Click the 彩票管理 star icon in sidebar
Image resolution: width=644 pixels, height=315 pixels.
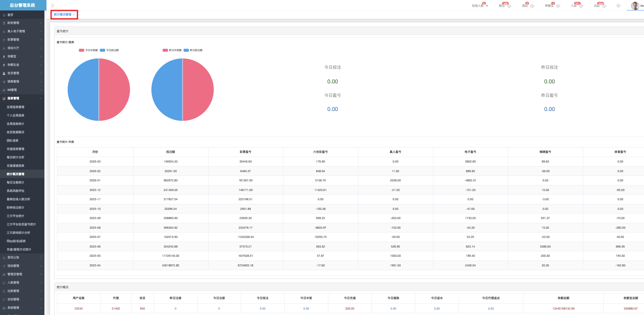click(4, 40)
